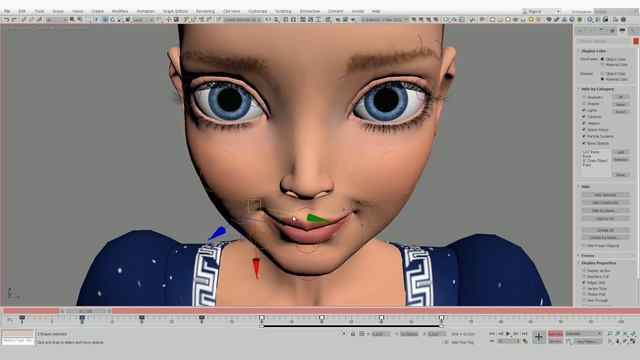This screenshot has height=360, width=640.
Task: Click the Hide Selected button
Action: point(605,195)
